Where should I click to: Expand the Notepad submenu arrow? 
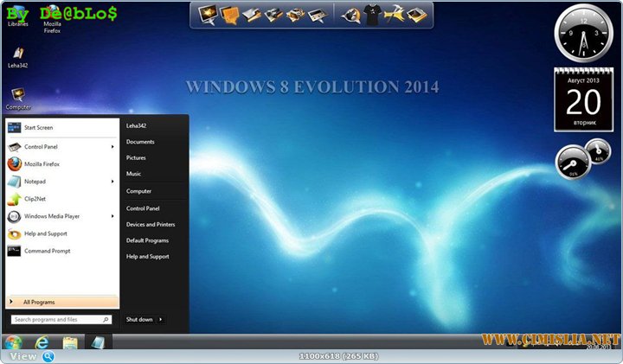(112, 182)
